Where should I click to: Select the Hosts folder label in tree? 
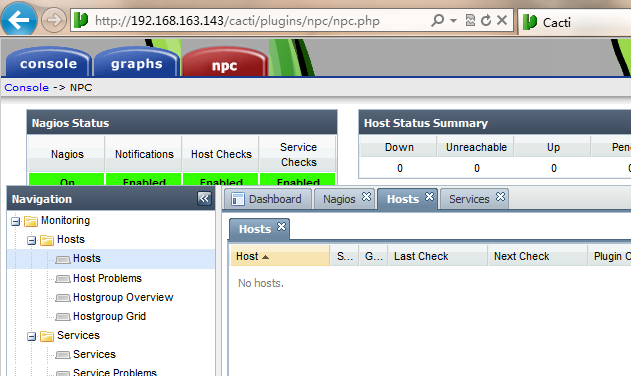pos(71,239)
